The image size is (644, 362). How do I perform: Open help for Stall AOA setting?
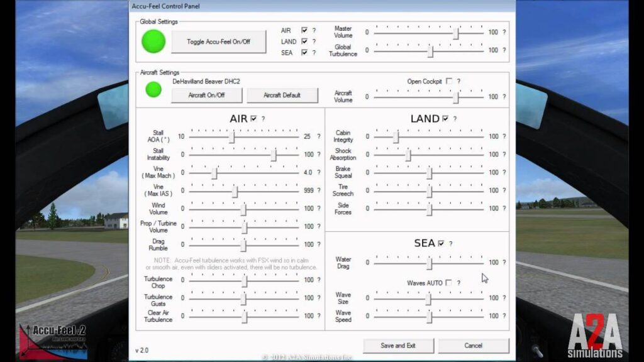click(x=319, y=136)
